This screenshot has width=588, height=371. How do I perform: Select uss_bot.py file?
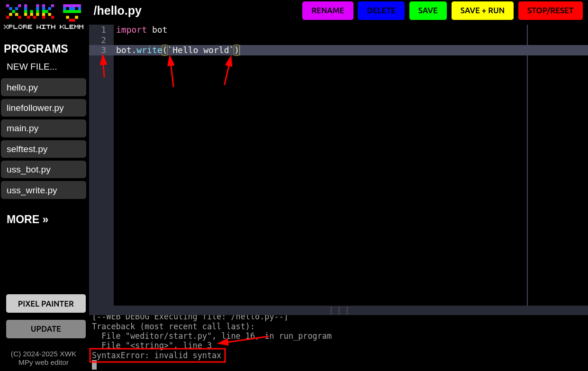[x=43, y=169]
